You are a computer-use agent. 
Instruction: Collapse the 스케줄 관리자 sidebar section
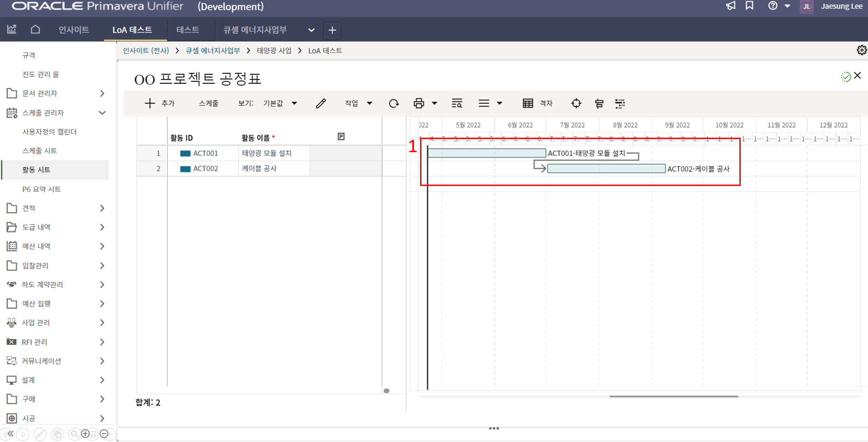[102, 113]
